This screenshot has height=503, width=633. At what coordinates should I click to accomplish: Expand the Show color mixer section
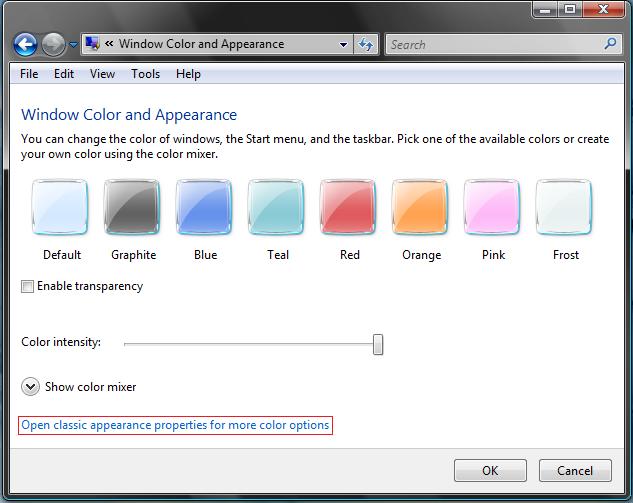coord(30,387)
